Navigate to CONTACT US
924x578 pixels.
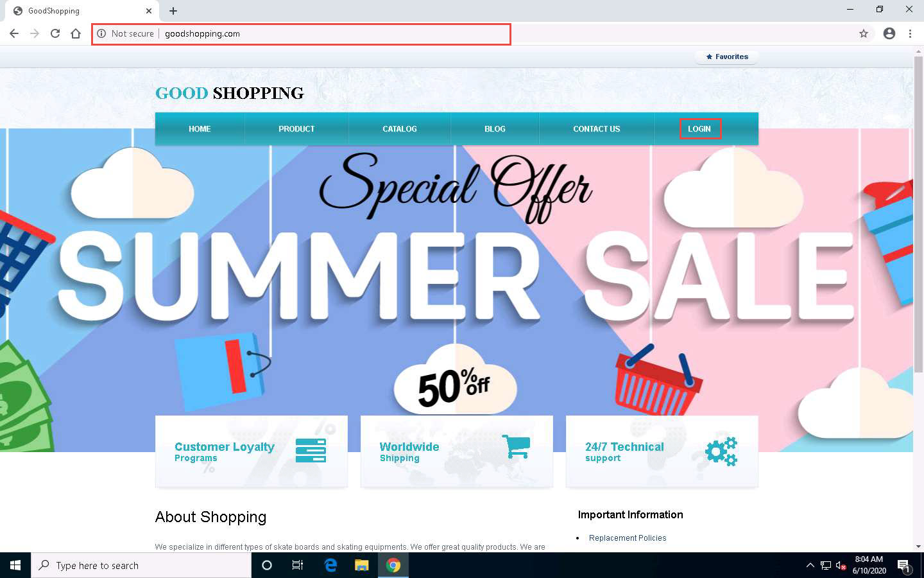pos(596,129)
